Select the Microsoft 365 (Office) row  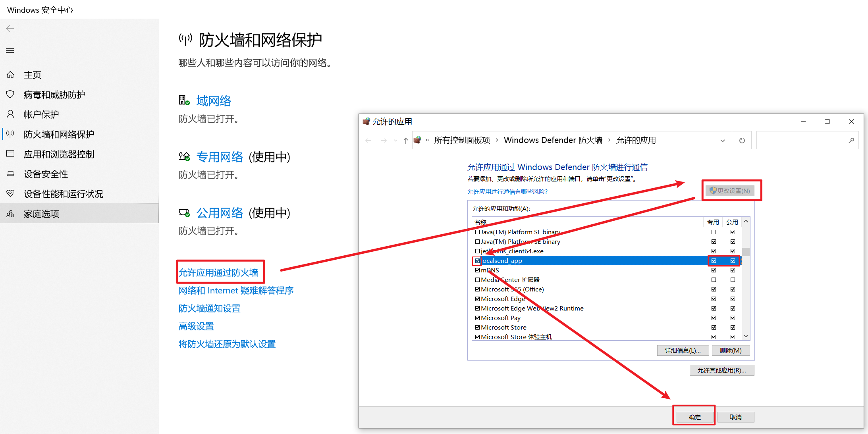608,289
